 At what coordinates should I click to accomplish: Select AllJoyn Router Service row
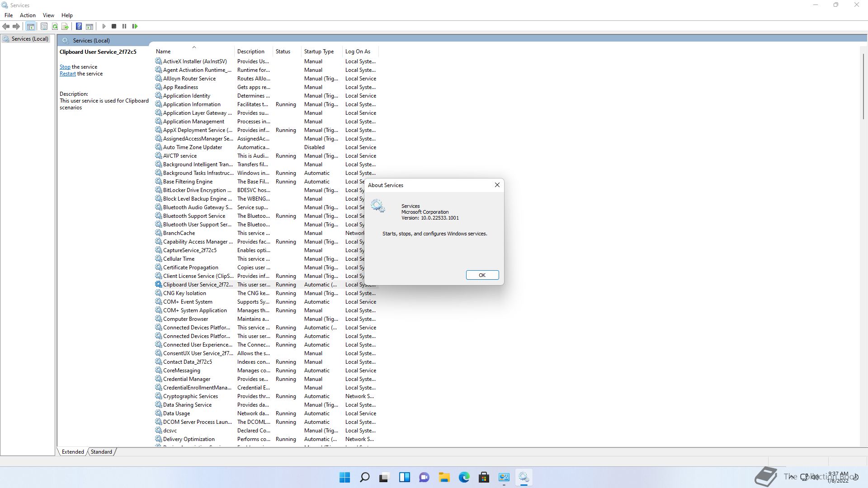266,79
